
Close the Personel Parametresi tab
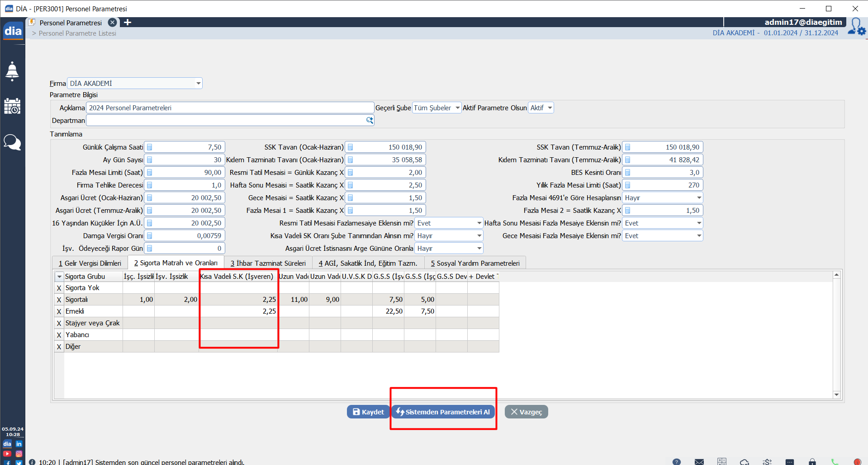(113, 22)
